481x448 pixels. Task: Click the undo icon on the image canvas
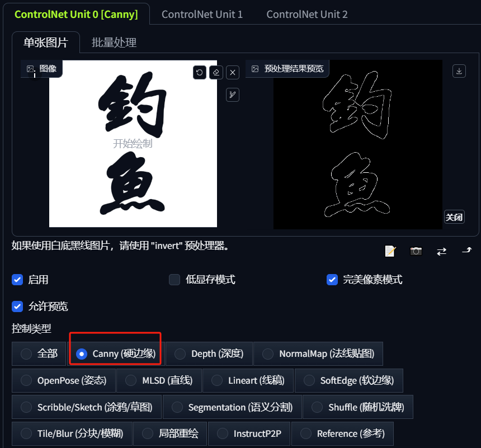click(x=200, y=73)
